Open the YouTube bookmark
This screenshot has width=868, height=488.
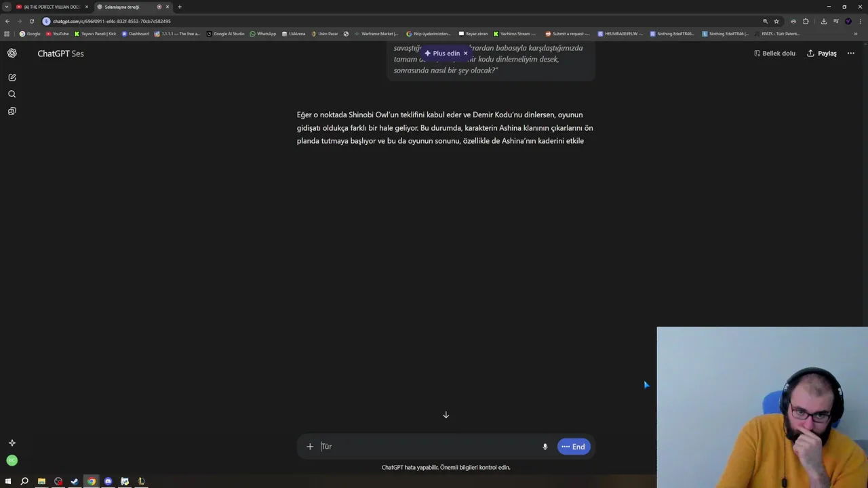tap(58, 34)
